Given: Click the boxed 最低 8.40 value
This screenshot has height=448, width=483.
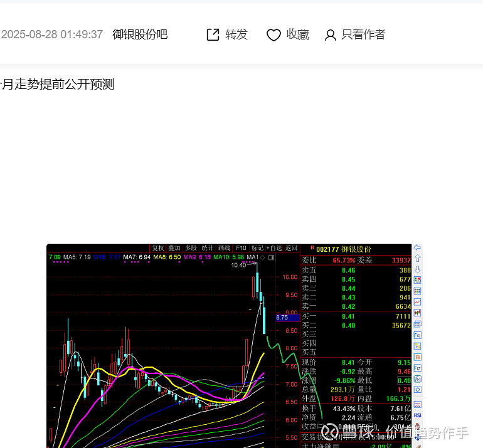Looking at the screenshot, I should [404, 380].
